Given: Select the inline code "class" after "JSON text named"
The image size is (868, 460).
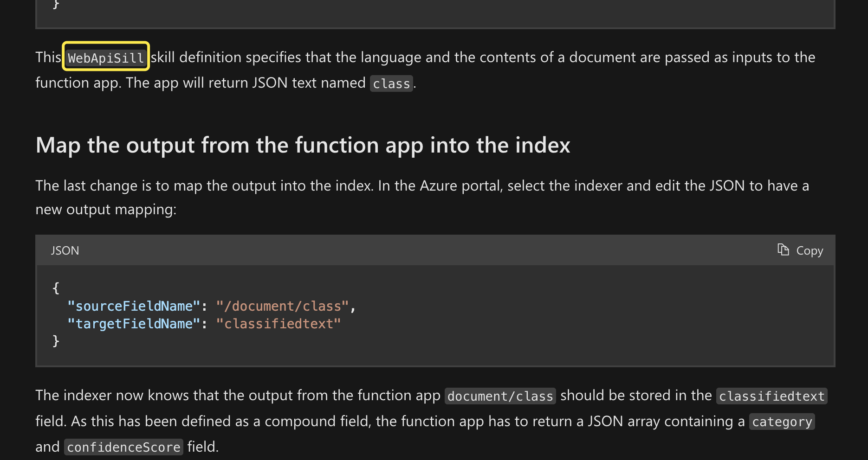Looking at the screenshot, I should [x=391, y=83].
